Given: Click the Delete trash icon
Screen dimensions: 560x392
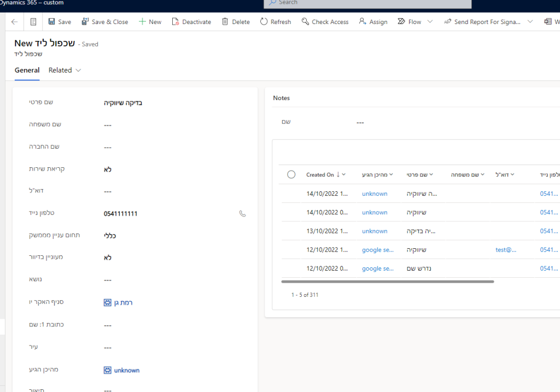Looking at the screenshot, I should coord(225,22).
